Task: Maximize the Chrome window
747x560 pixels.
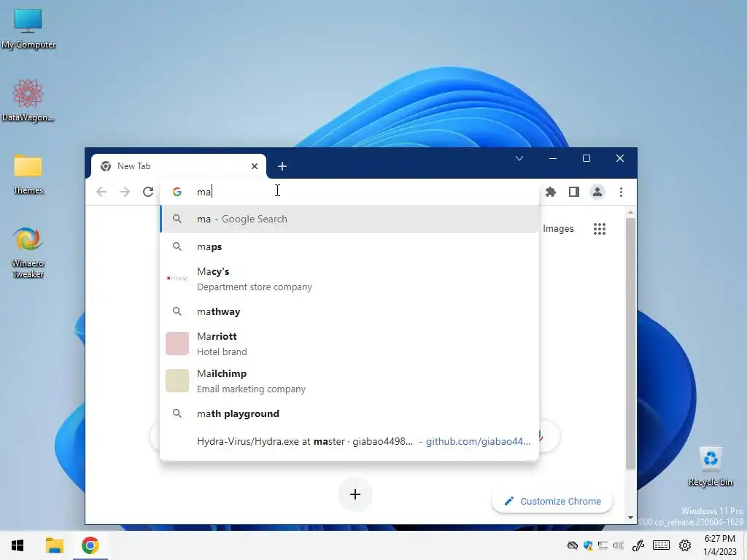Action: [x=587, y=158]
